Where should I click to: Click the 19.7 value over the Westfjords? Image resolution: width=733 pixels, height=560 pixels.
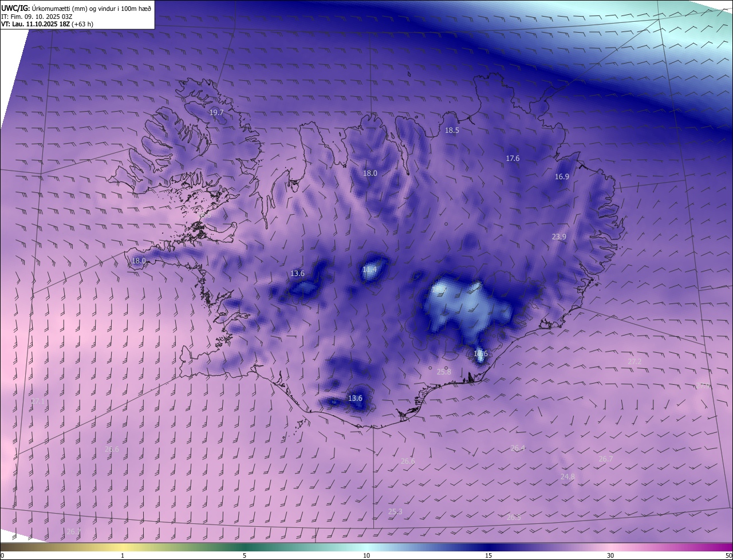point(216,113)
